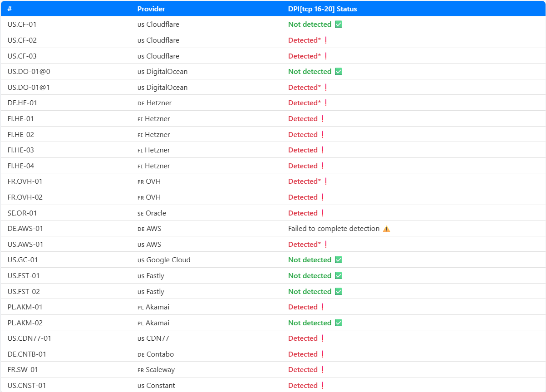The width and height of the screenshot is (546, 392).
Task: Click green checkmark icon in US.GC-01 row
Action: tap(338, 260)
